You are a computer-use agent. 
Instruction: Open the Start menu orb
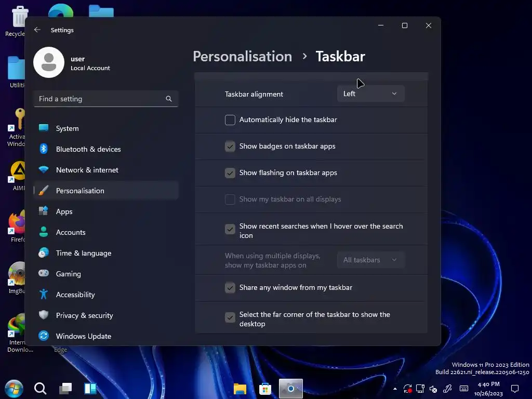tap(14, 389)
